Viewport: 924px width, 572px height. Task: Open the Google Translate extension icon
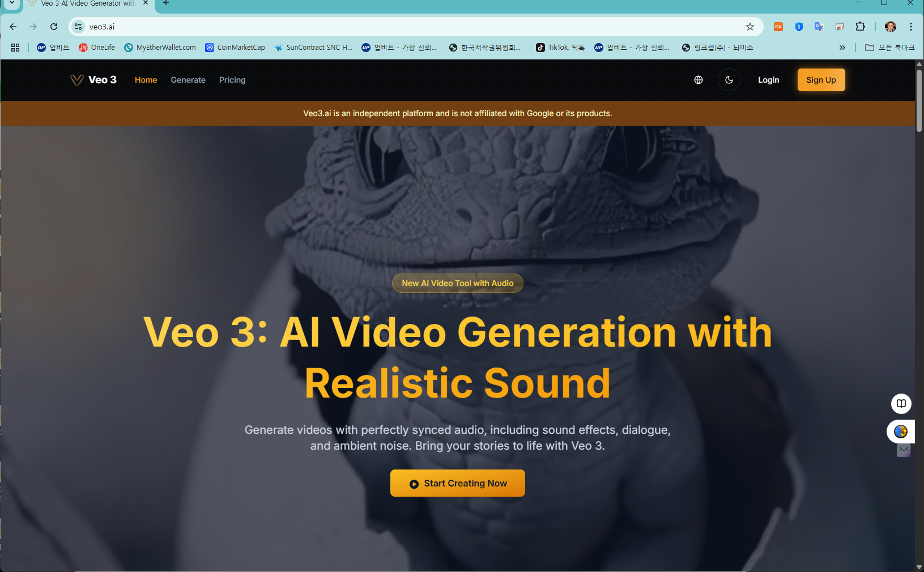(819, 27)
